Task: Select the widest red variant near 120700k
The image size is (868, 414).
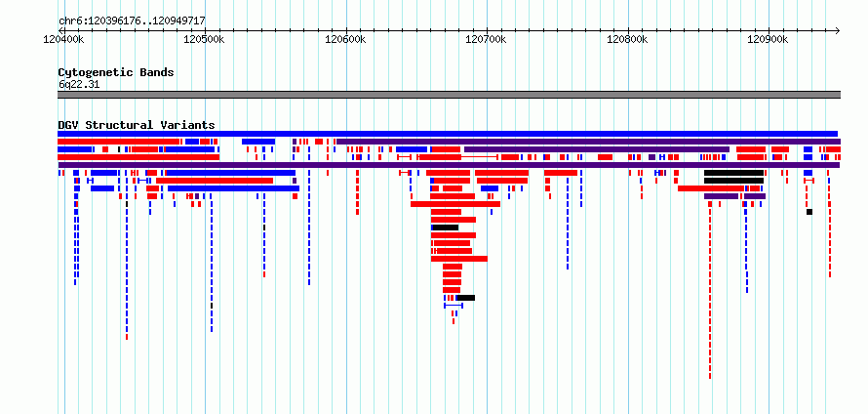Action: (x=455, y=204)
